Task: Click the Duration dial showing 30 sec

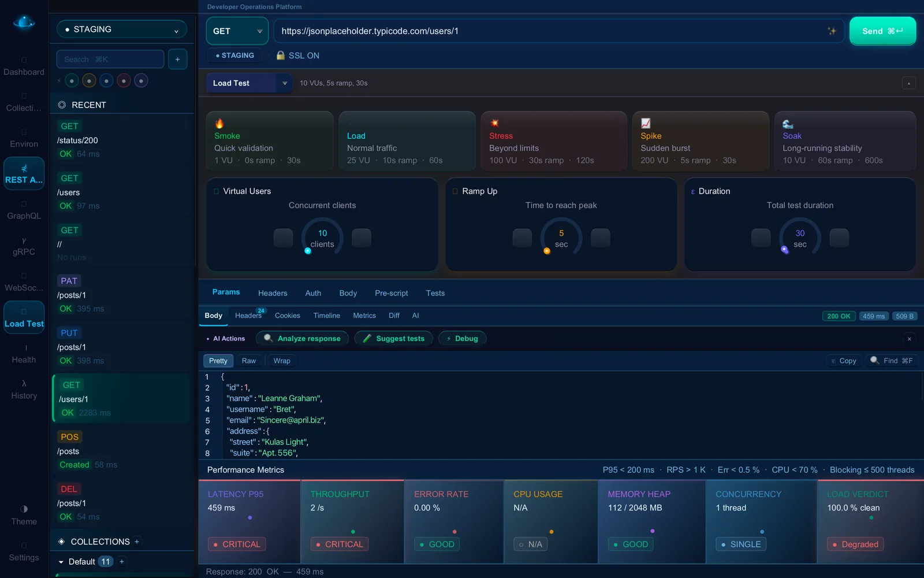Action: click(x=800, y=238)
